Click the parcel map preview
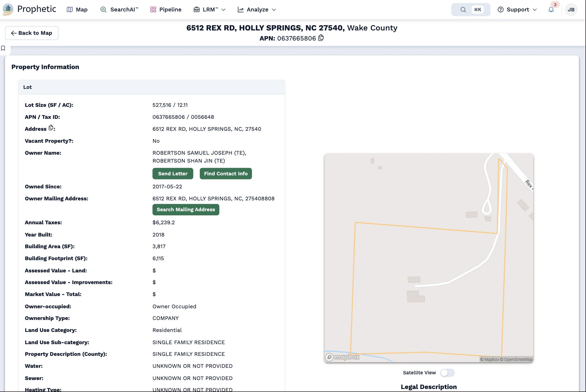The height and width of the screenshot is (392, 586). click(429, 258)
